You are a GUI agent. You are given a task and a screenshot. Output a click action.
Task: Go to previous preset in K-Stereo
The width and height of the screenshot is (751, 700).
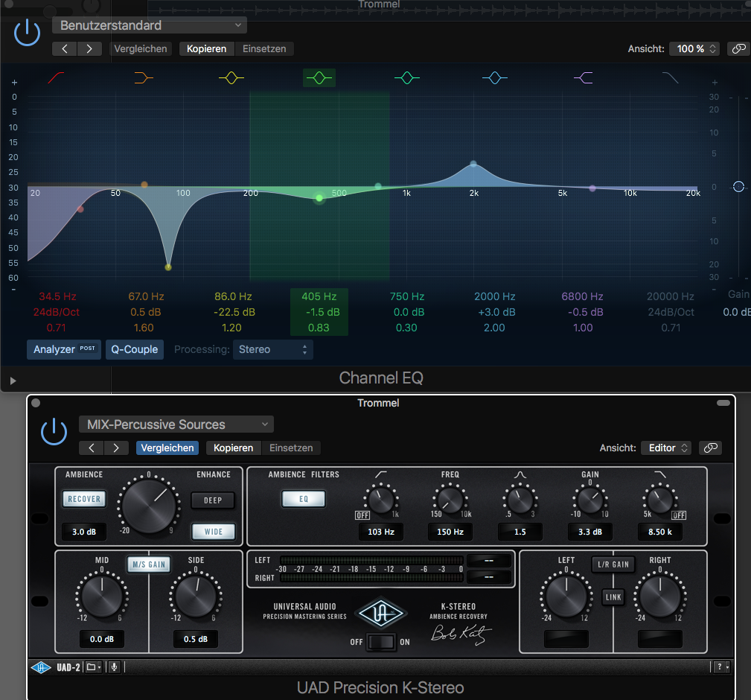click(92, 448)
